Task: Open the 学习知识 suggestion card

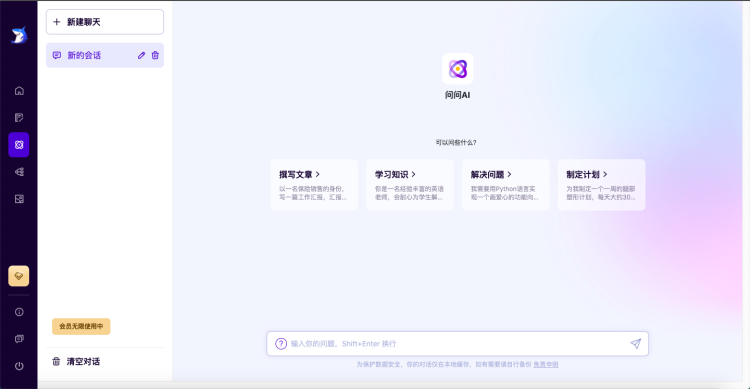Action: 410,185
